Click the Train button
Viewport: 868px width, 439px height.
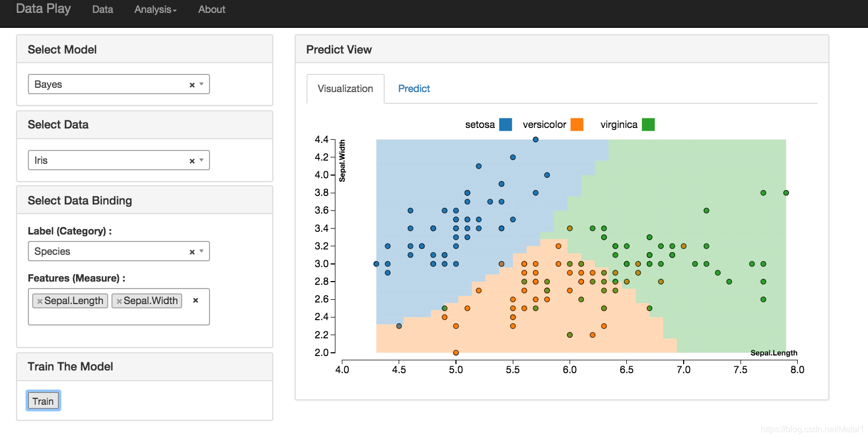[x=43, y=401]
